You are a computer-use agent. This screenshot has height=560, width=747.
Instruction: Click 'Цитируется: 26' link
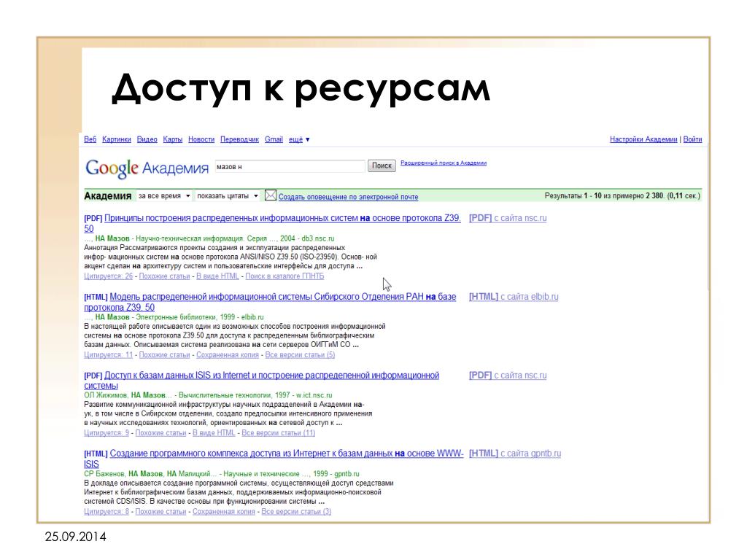pyautogui.click(x=108, y=276)
